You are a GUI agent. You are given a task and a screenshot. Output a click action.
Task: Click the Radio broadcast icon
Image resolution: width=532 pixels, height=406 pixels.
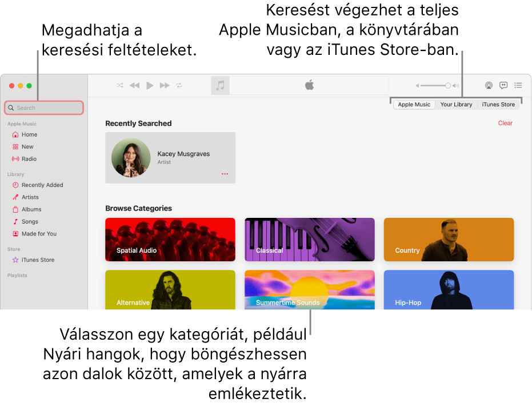point(15,159)
